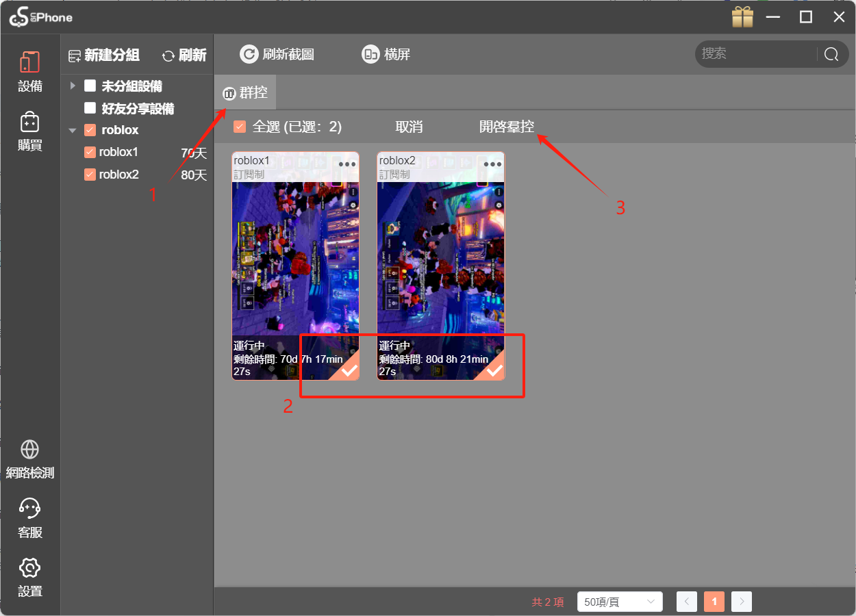Viewport: 856px width, 616px height.
Task: Check the 好友分享設備 checkbox
Action: click(90, 108)
